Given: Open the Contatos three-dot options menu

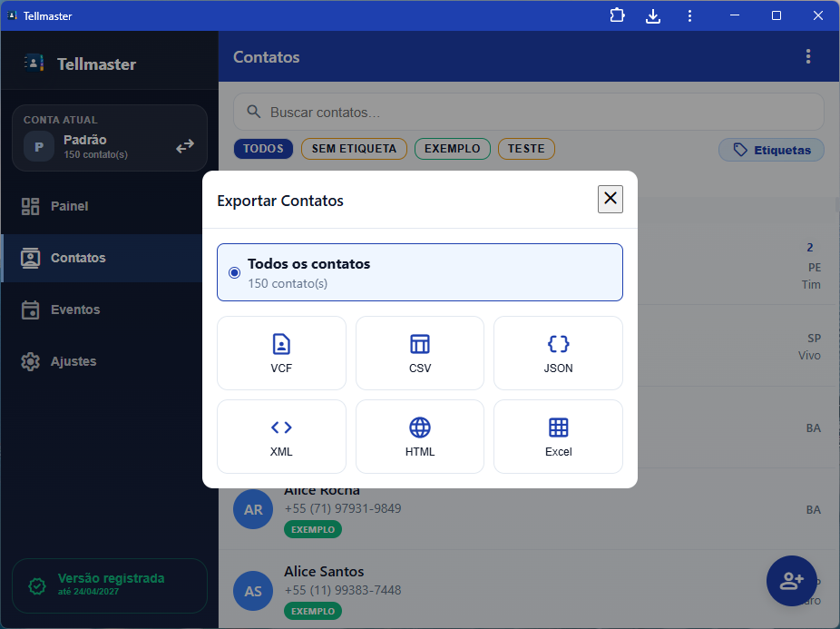Looking at the screenshot, I should 808,57.
